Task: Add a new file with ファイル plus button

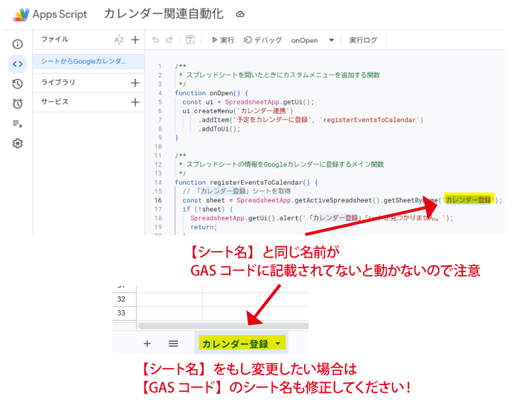Action: pos(135,39)
